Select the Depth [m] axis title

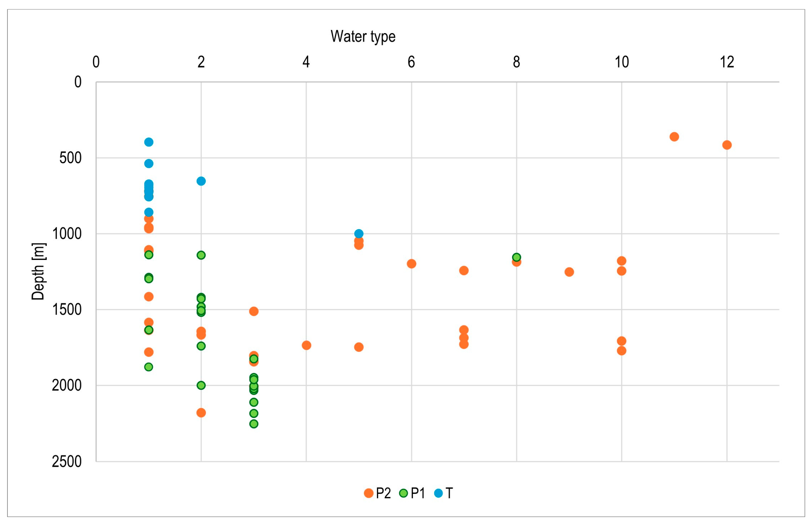[x=38, y=271]
